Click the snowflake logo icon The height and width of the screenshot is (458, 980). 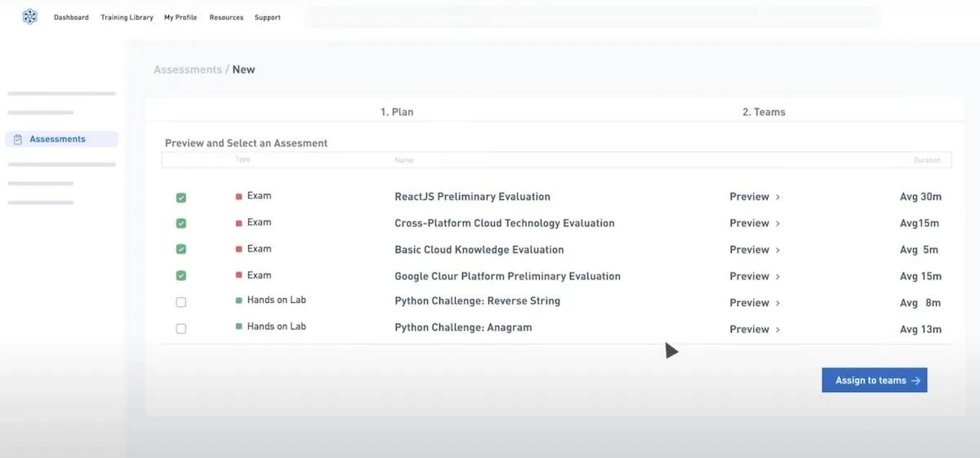pyautogui.click(x=29, y=16)
